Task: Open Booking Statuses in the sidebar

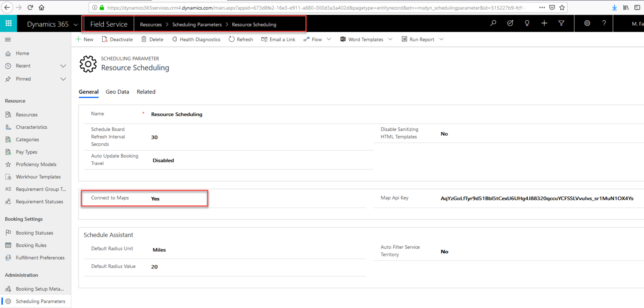Action: pos(35,233)
